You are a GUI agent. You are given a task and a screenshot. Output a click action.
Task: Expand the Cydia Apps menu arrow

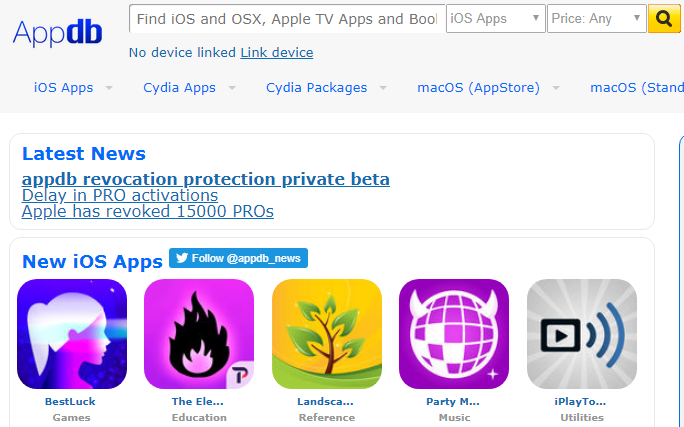(232, 88)
